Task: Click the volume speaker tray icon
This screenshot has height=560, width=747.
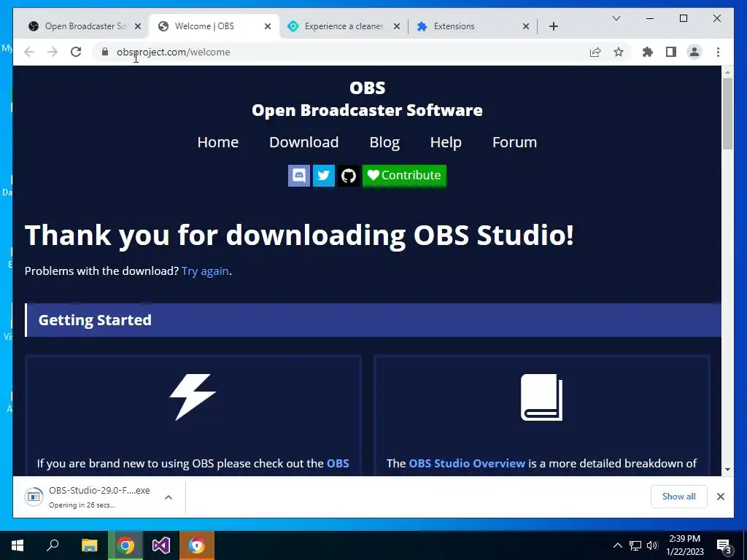Action: [652, 545]
